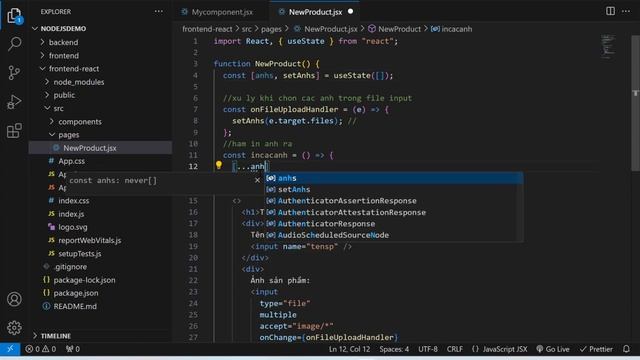Screen dimensions: 640x360
Task: Change end of line CRLF setting
Action: click(455, 349)
